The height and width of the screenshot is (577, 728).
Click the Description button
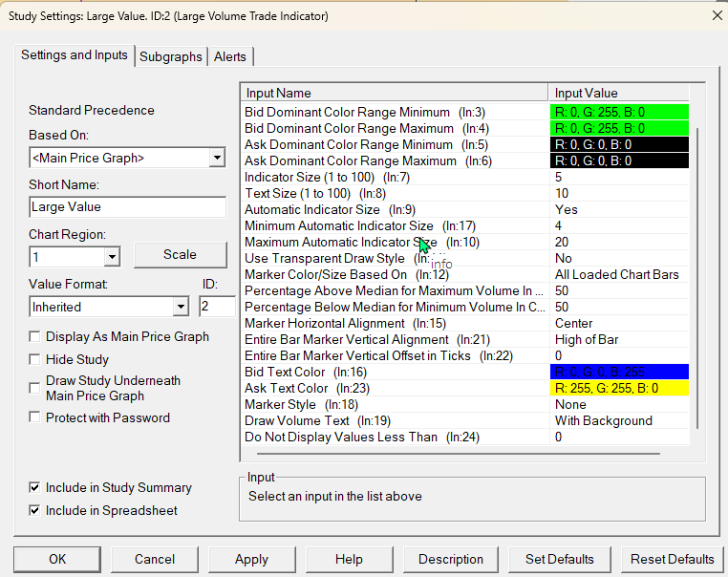pos(451,559)
